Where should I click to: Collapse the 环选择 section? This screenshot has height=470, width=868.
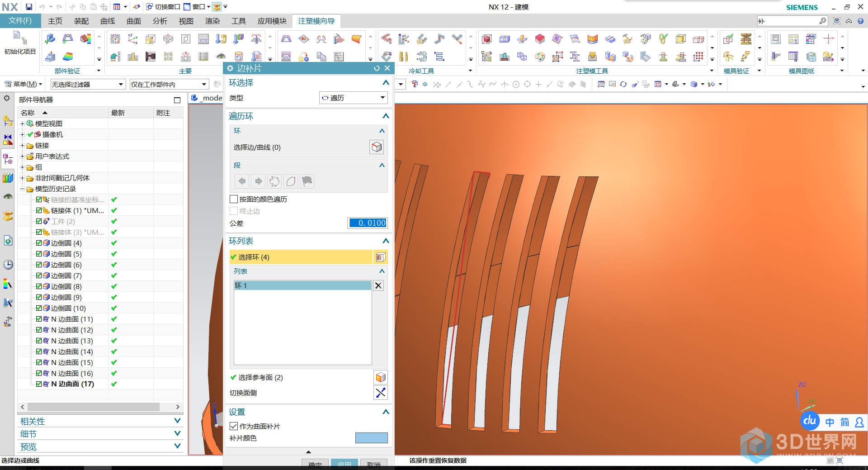click(x=386, y=83)
